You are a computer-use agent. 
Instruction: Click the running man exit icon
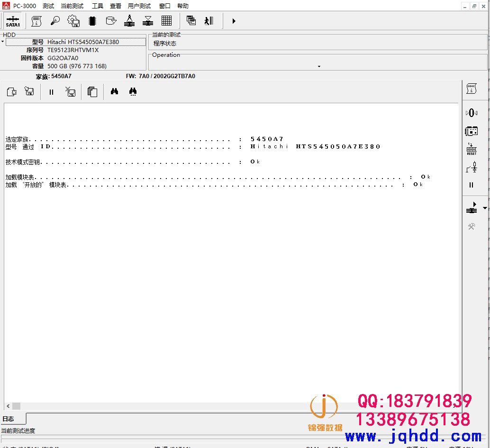[x=209, y=21]
